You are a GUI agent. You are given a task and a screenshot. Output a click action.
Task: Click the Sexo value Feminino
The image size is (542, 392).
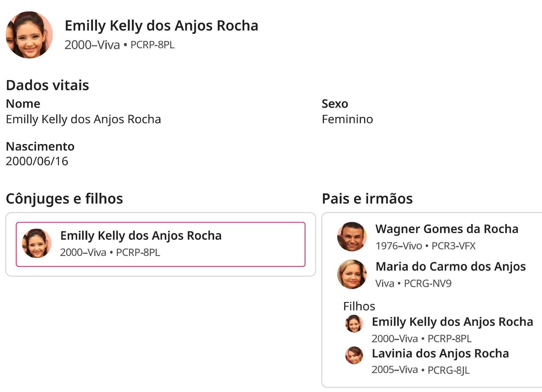point(348,119)
